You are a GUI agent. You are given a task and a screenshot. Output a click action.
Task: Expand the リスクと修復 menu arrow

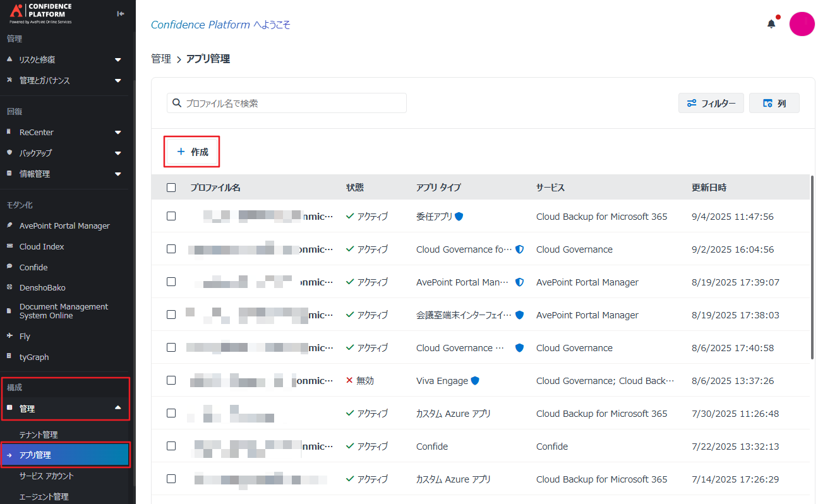point(118,60)
